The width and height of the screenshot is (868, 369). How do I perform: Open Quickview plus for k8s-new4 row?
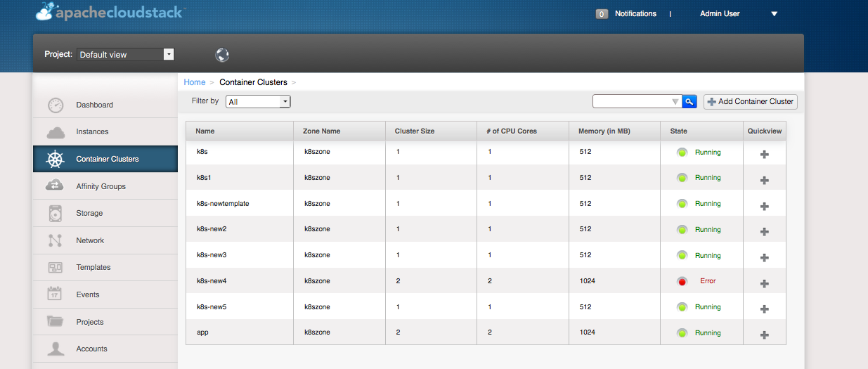[x=765, y=283]
